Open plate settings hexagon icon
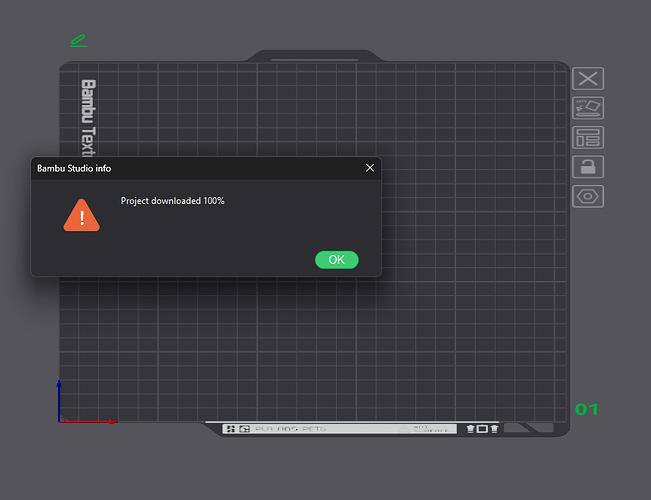This screenshot has width=651, height=500. 588,196
